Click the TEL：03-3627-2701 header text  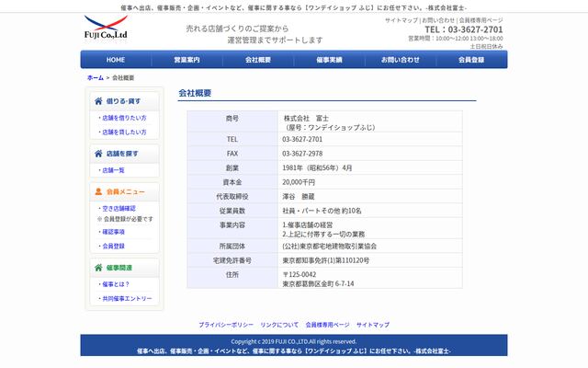(x=463, y=29)
